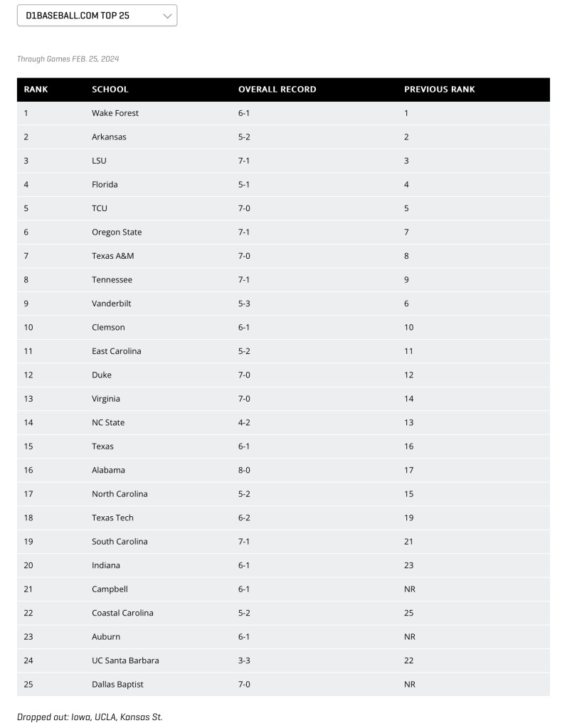Open the D1Baseball.com Top 25 poll dropdown
Image resolution: width=567 pixels, height=728 pixels.
tap(97, 15)
